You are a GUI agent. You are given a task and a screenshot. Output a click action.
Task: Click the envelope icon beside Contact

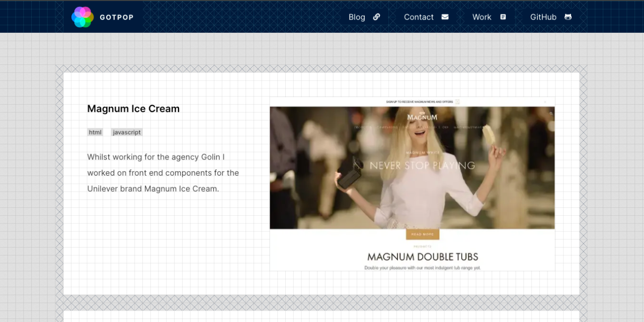(x=445, y=17)
